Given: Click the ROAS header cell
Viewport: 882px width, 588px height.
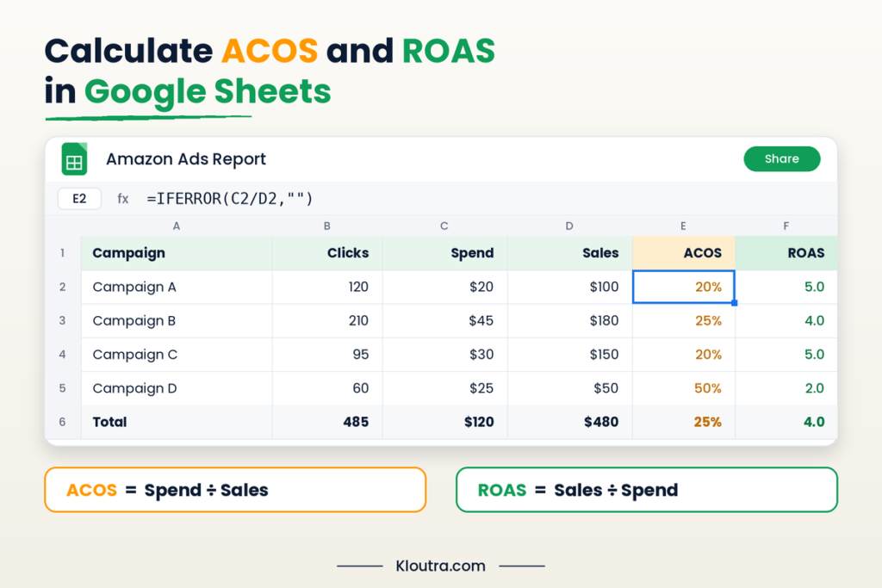Looking at the screenshot, I should coord(786,253).
